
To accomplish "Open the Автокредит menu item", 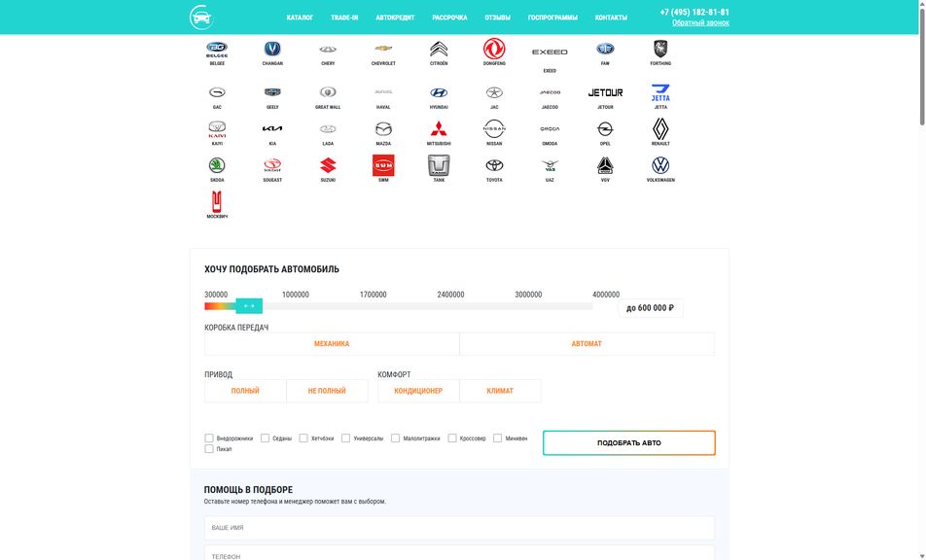I will [395, 17].
